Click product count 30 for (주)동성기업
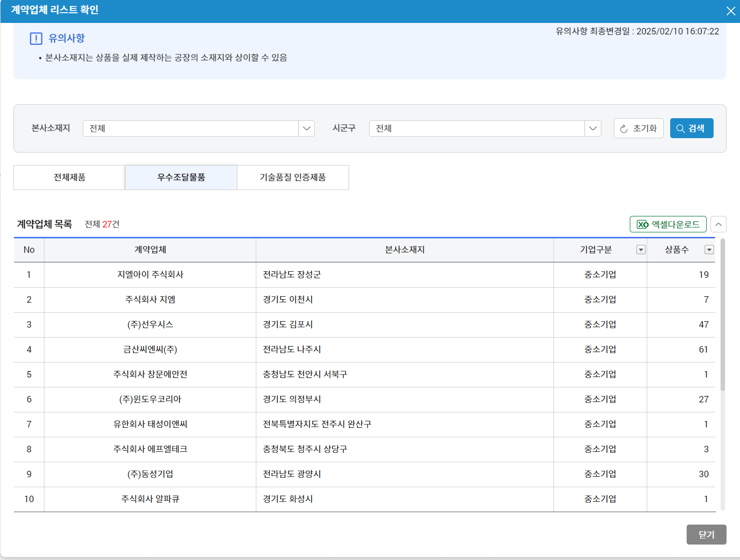This screenshot has height=560, width=740. (704, 474)
